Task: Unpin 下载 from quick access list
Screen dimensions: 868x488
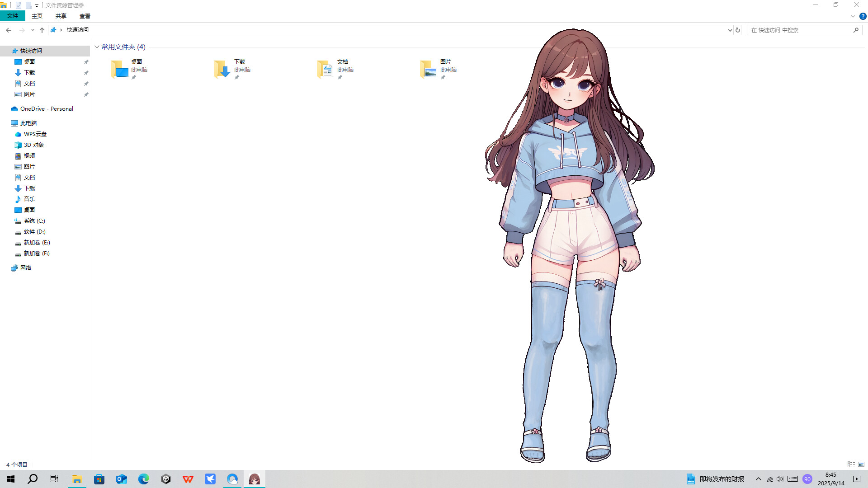Action: (86, 72)
